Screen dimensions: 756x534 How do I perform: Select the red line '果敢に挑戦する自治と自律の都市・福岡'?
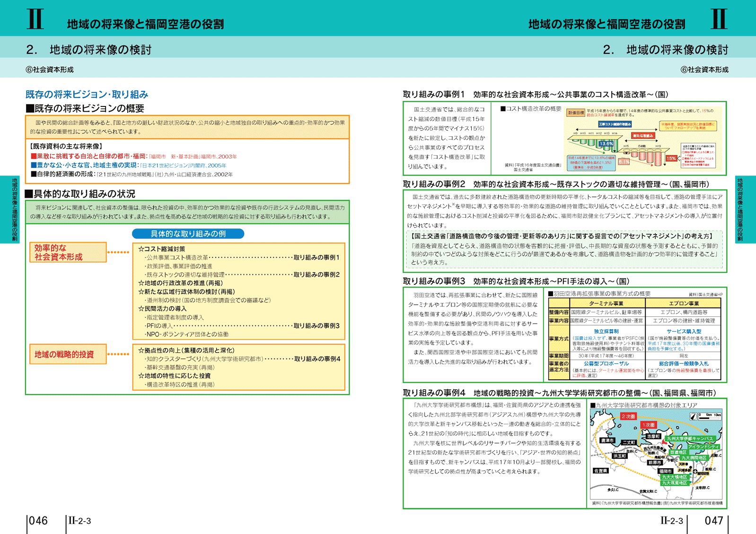tap(88, 156)
